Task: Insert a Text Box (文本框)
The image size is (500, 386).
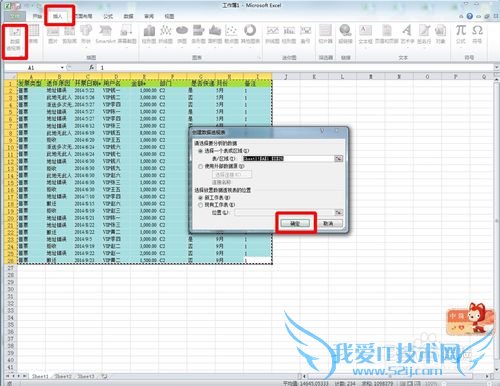Action: [366, 35]
